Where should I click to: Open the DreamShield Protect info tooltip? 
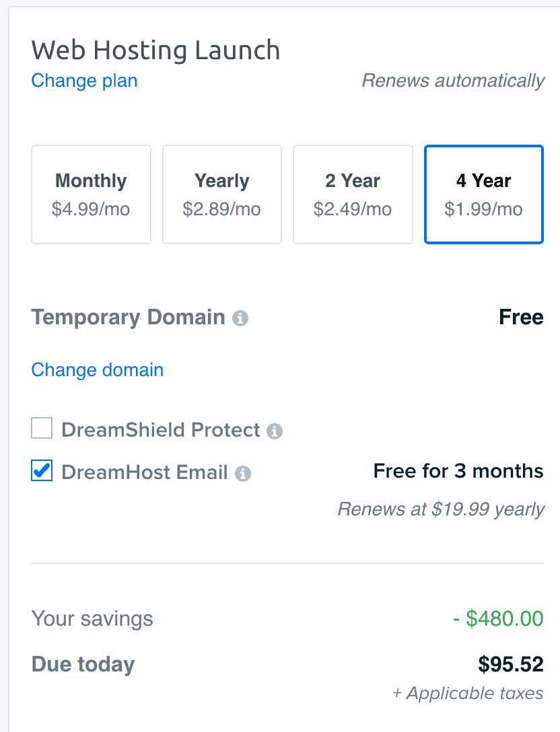(x=274, y=430)
